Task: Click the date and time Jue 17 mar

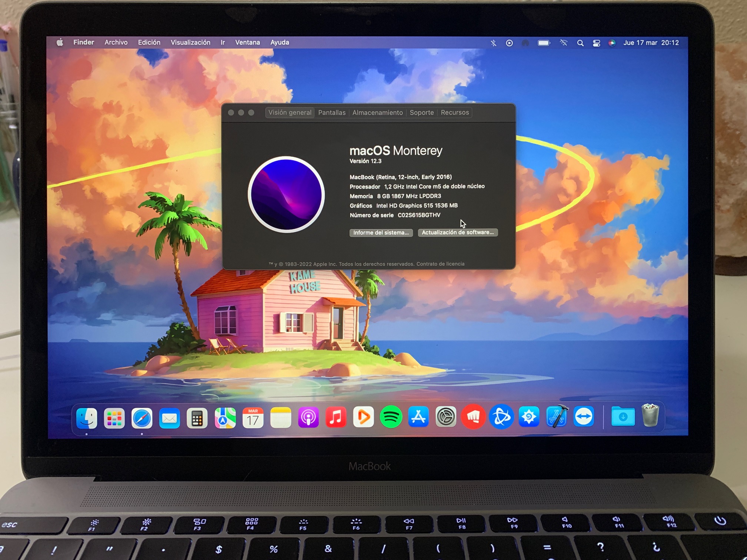Action: [x=651, y=43]
